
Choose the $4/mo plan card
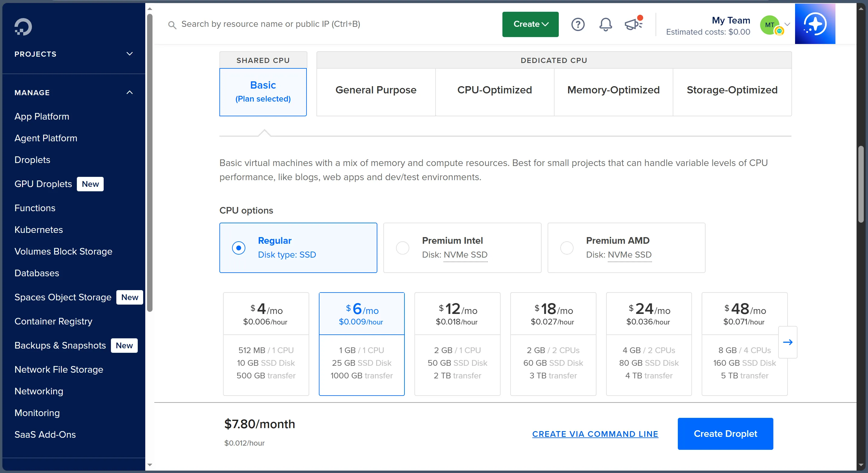(266, 344)
